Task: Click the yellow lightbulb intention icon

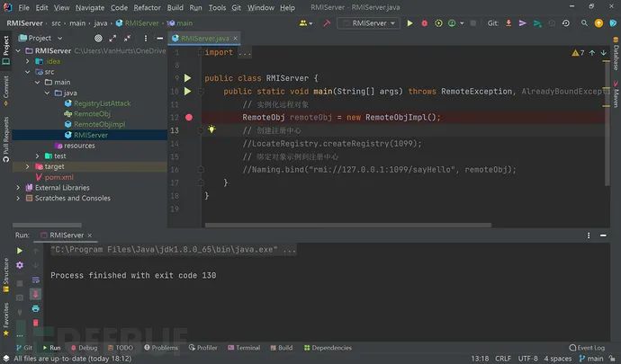Action: coord(211,129)
